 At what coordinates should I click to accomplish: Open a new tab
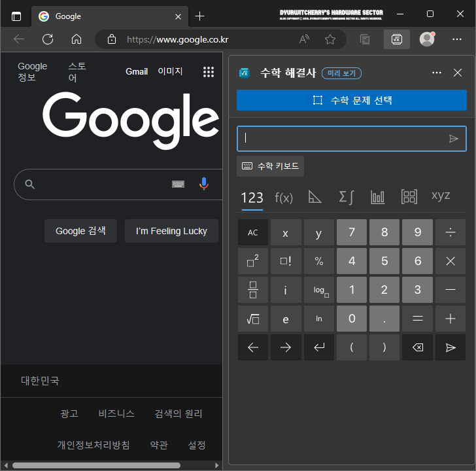[199, 16]
